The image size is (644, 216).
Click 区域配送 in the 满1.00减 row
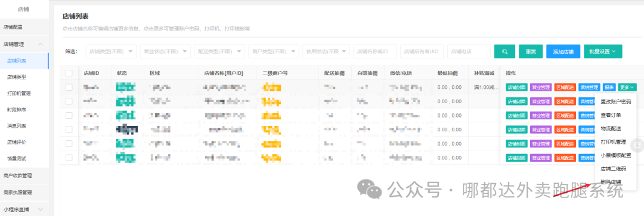[x=565, y=87]
